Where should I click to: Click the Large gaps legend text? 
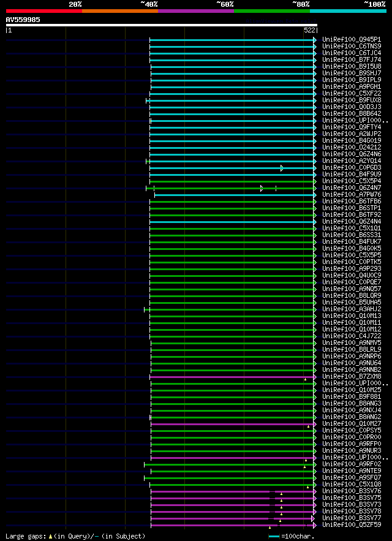tap(75, 537)
